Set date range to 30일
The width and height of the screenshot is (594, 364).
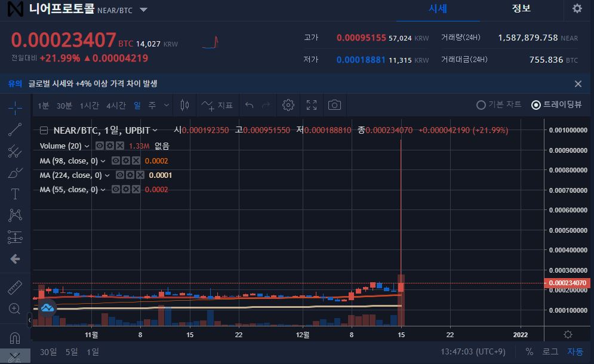coord(48,352)
